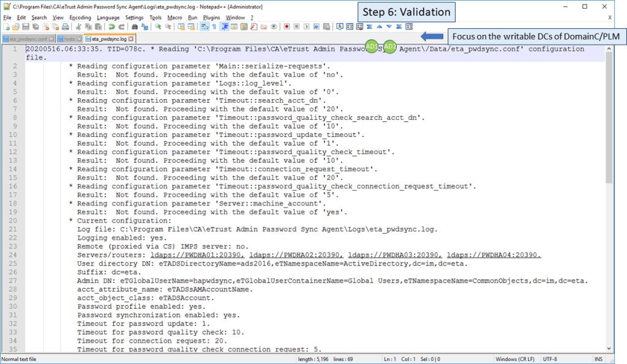Click the Print toolbar icon
The image size is (627, 364).
[x=65, y=27]
